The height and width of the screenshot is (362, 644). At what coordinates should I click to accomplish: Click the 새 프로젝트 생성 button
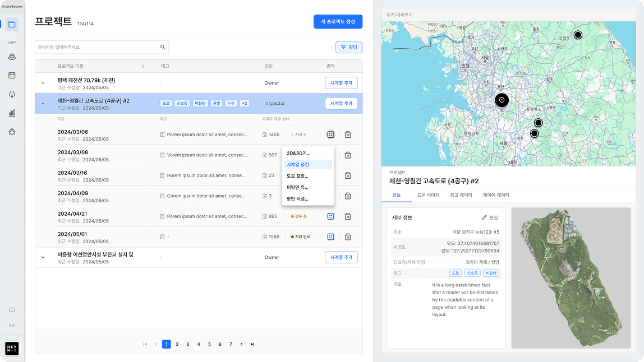[338, 21]
